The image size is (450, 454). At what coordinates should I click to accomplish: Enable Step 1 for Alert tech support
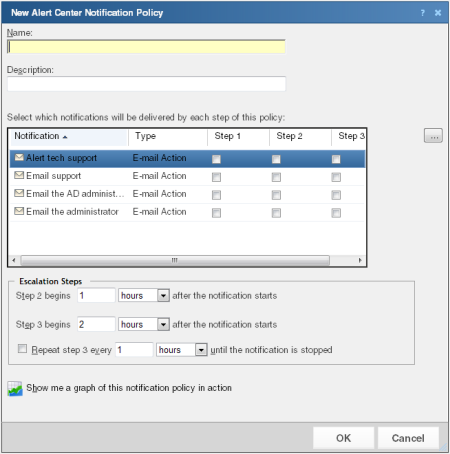tap(216, 159)
